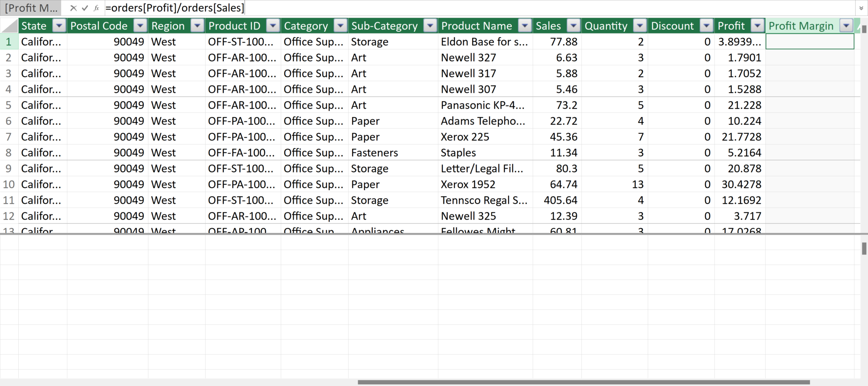
Task: Click the vertical scrollbar thumb in lower pane
Action: [864, 249]
